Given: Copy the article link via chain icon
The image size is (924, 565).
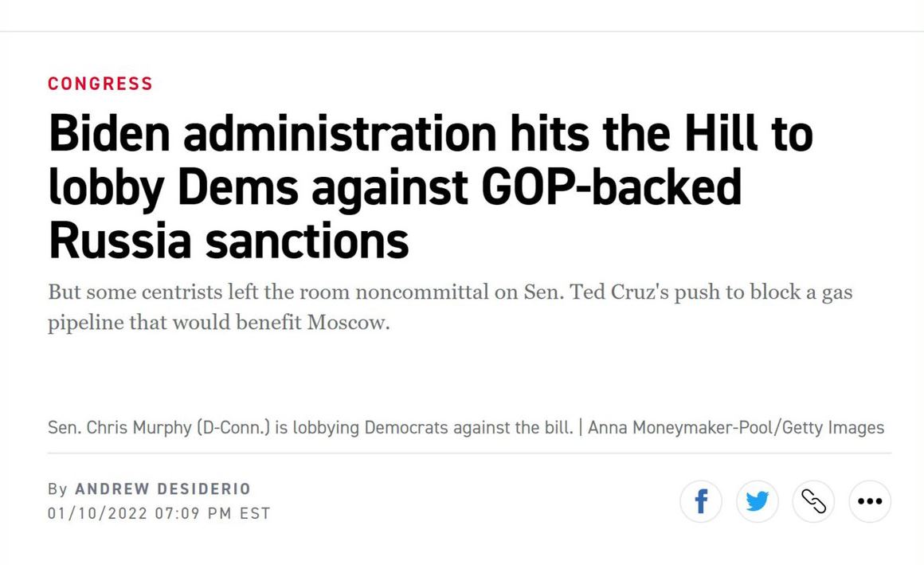Looking at the screenshot, I should point(813,501).
